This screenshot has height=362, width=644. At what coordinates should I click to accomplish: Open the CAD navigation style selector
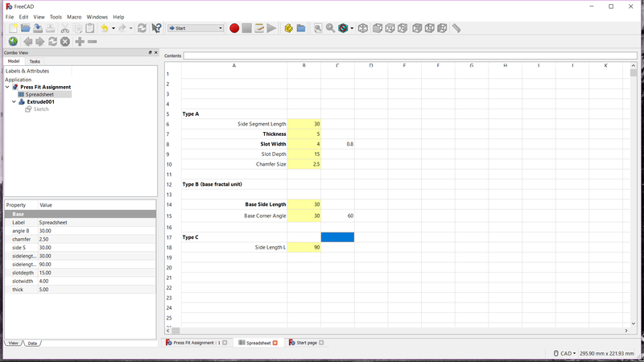coord(564,353)
